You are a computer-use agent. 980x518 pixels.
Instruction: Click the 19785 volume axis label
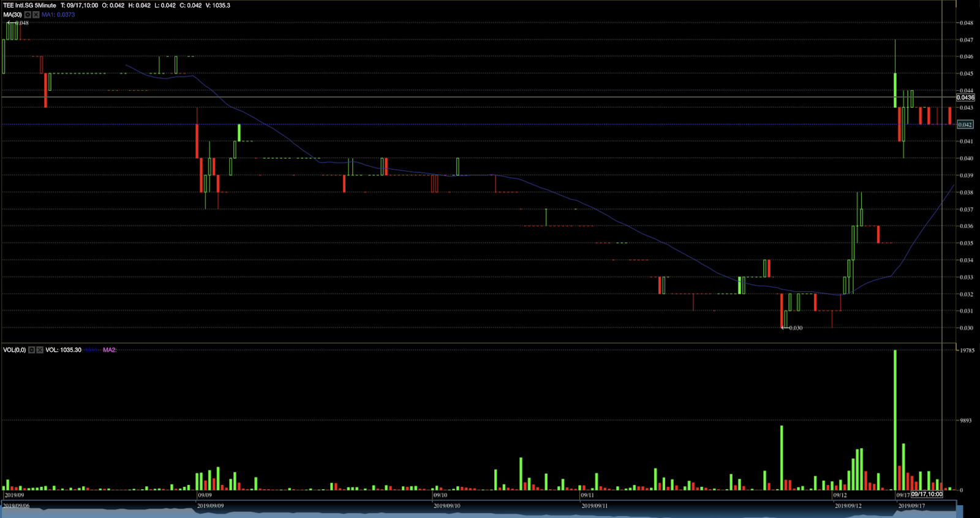(967, 351)
